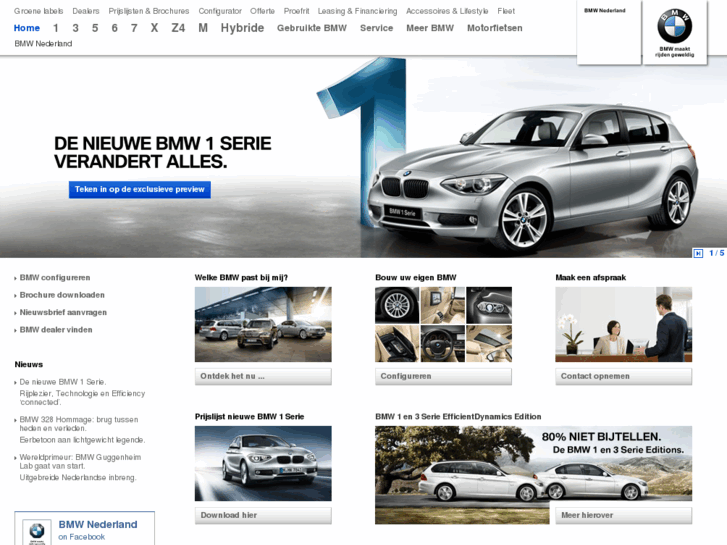Click the Configureren button
The height and width of the screenshot is (545, 727).
pos(443,376)
